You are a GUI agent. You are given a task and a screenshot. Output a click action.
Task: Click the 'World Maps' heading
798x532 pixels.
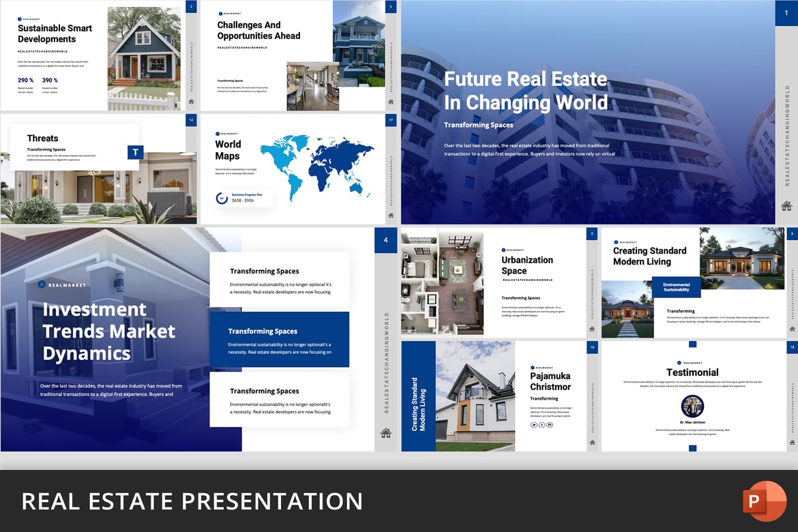pyautogui.click(x=228, y=150)
